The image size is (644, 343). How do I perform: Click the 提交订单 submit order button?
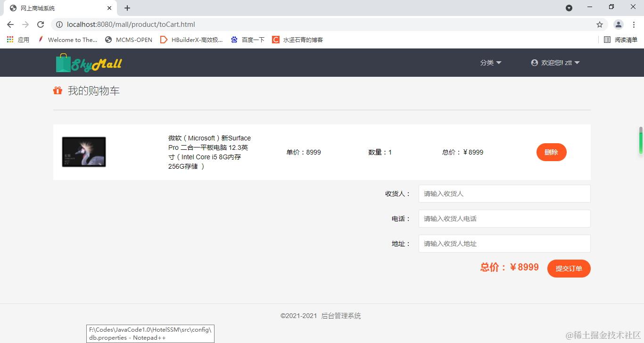[x=569, y=269]
